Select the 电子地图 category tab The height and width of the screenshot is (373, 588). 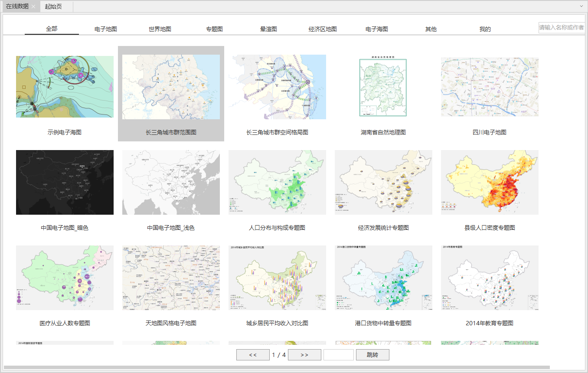pos(106,29)
